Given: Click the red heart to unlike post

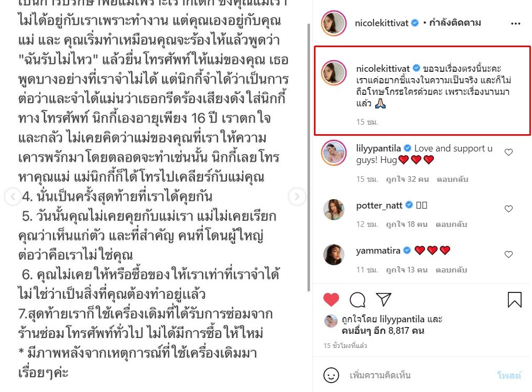Looking at the screenshot, I should [x=331, y=299].
